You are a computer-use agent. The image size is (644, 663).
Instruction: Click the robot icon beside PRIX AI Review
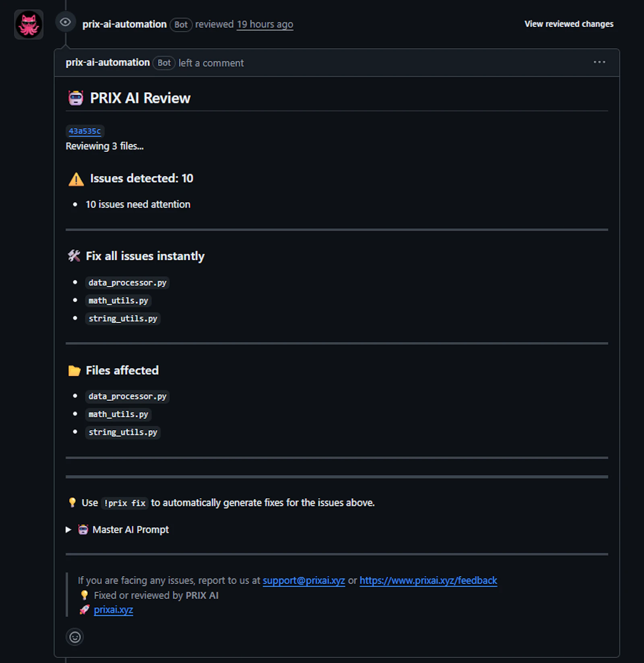(76, 98)
